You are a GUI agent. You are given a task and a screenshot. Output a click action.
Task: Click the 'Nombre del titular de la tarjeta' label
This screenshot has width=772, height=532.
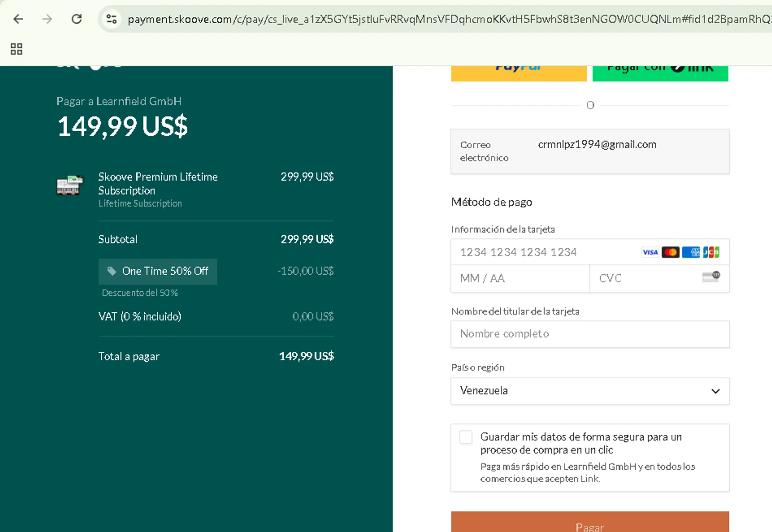515,311
